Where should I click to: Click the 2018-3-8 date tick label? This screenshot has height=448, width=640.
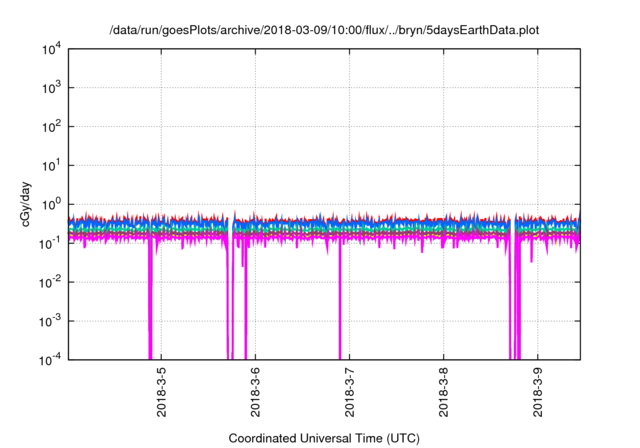coord(444,392)
